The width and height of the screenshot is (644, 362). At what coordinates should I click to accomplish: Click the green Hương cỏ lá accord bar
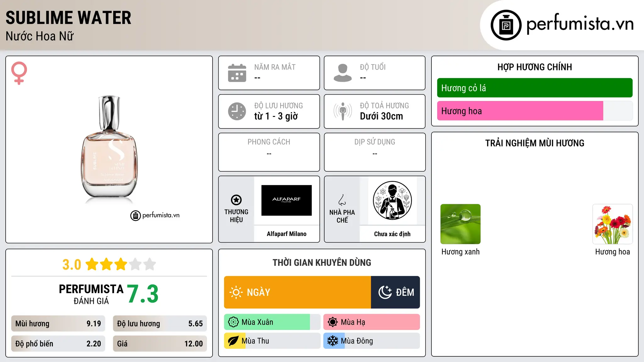click(535, 88)
